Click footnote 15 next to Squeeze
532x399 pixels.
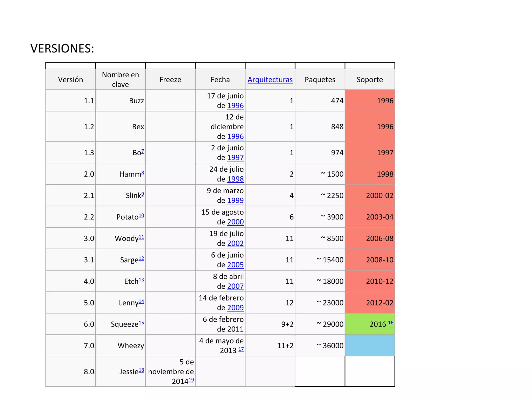click(141, 323)
